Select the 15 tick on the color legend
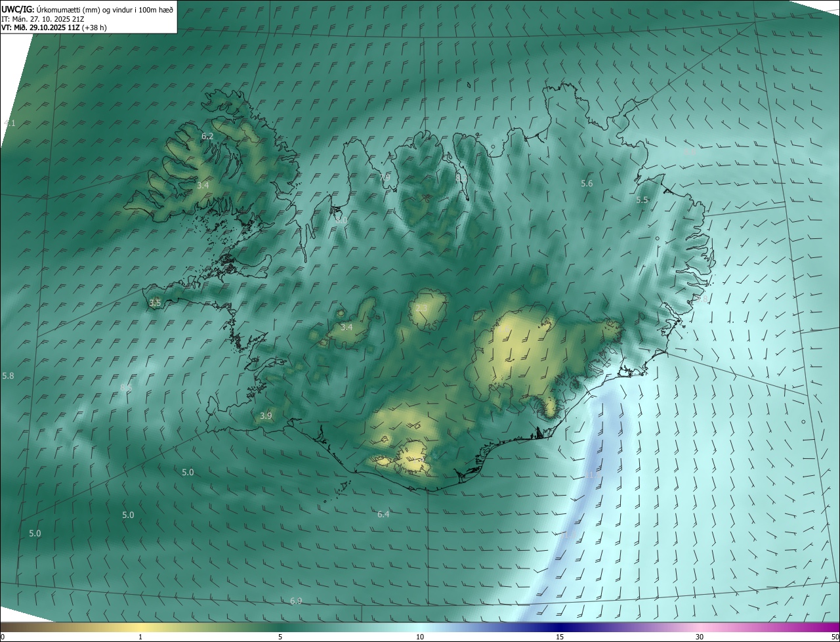Image resolution: width=840 pixels, height=642 pixels. point(560,637)
